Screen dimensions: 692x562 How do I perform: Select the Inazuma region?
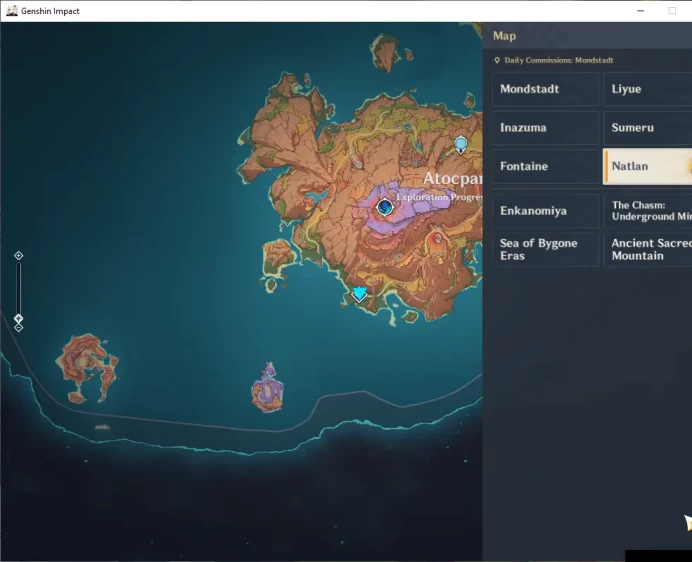pyautogui.click(x=545, y=128)
